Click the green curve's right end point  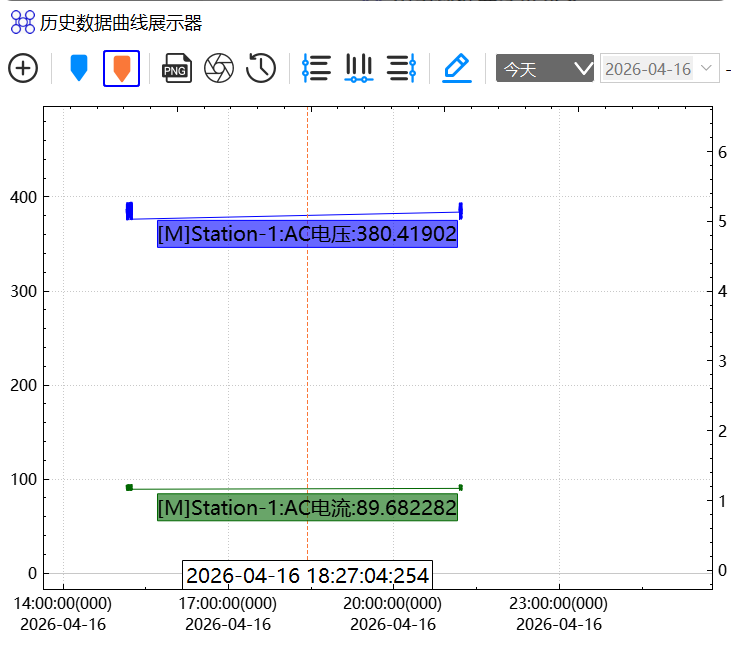461,487
